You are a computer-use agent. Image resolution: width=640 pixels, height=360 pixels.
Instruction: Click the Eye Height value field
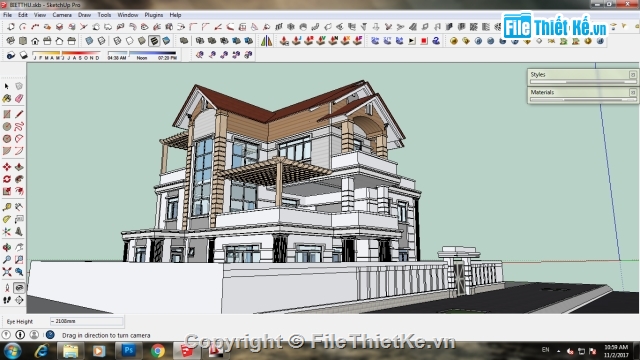[86, 321]
